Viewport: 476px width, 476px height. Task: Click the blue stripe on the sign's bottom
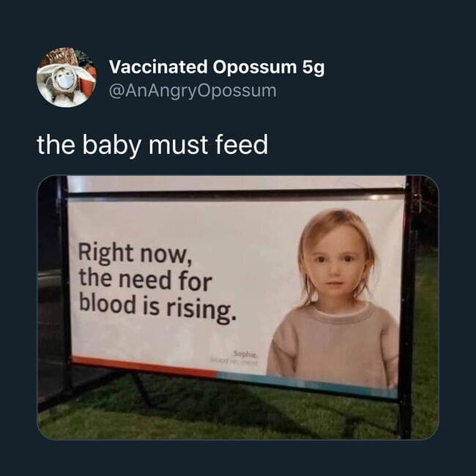coord(293,379)
